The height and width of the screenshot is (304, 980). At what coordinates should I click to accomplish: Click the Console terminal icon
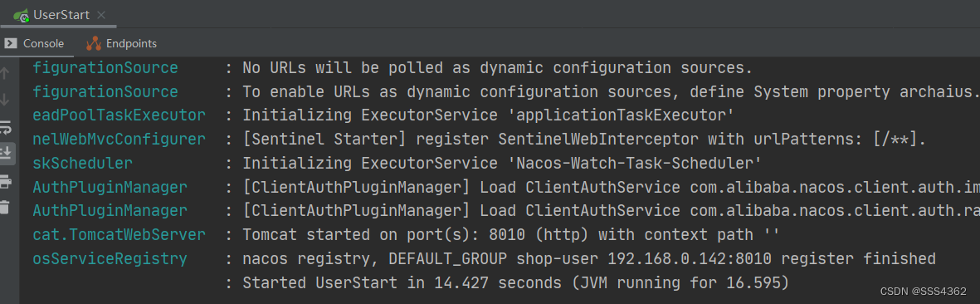[11, 44]
